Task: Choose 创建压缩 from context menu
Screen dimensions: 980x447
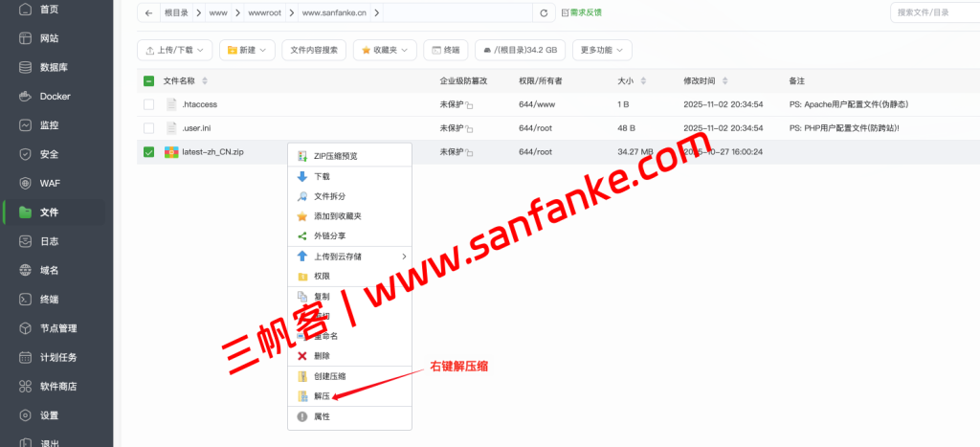Action: [x=349, y=376]
